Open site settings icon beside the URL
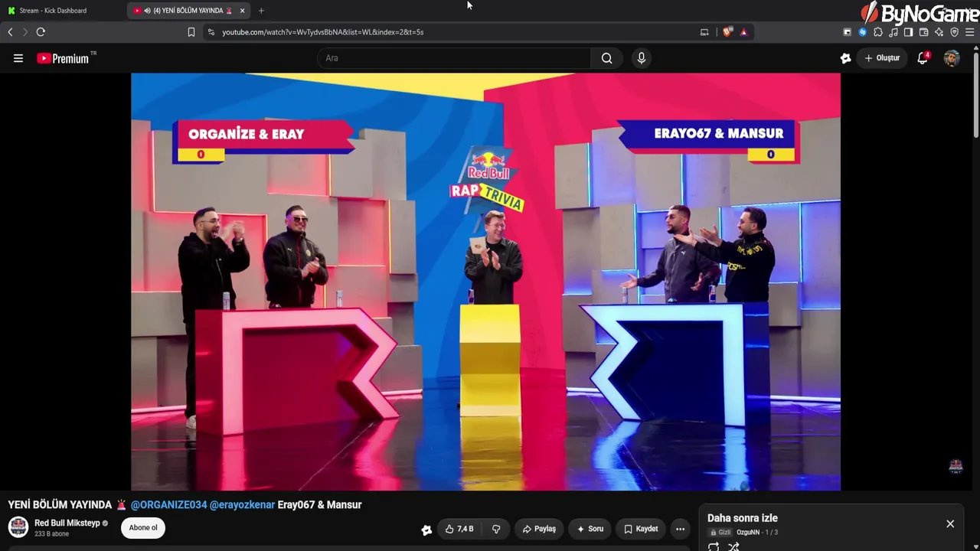Viewport: 980px width, 551px height. click(x=211, y=32)
